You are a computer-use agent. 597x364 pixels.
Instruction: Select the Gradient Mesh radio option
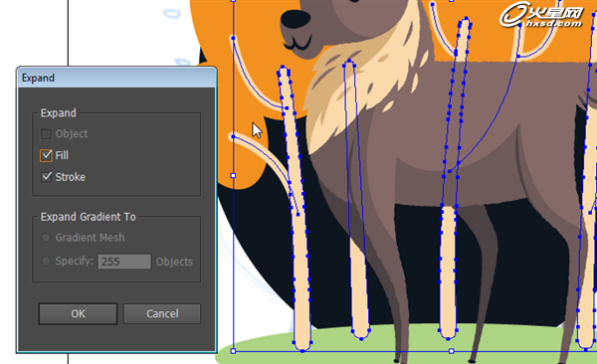46,238
